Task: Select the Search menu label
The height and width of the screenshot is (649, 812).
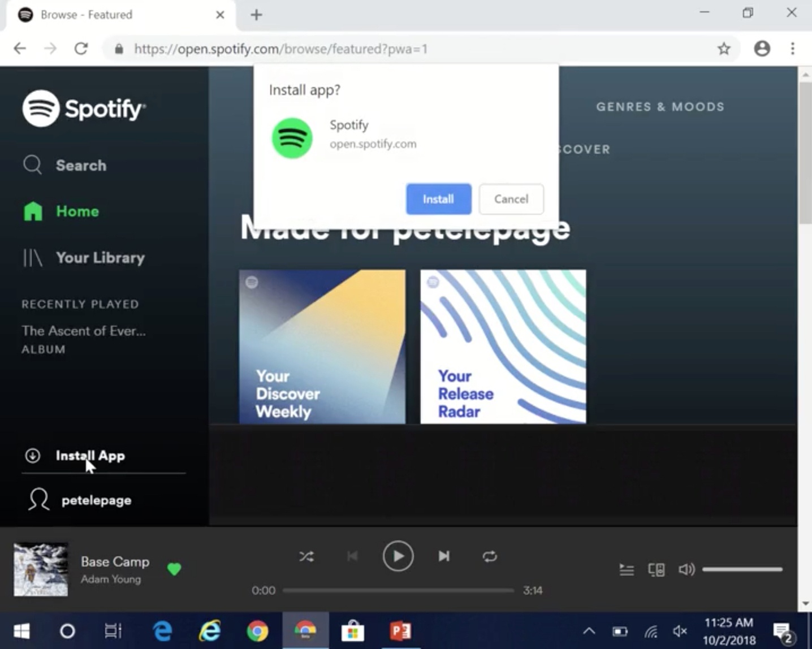Action: (x=81, y=166)
